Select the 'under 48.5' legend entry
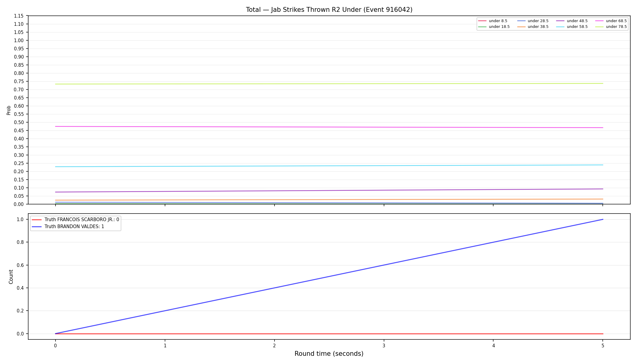The width and height of the screenshot is (637, 364). [x=572, y=21]
